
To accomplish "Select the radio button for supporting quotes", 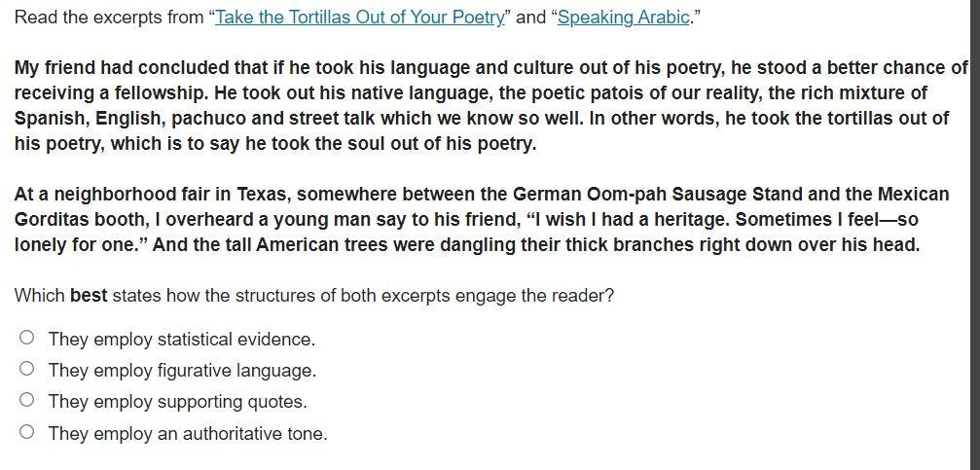I will click(x=26, y=400).
